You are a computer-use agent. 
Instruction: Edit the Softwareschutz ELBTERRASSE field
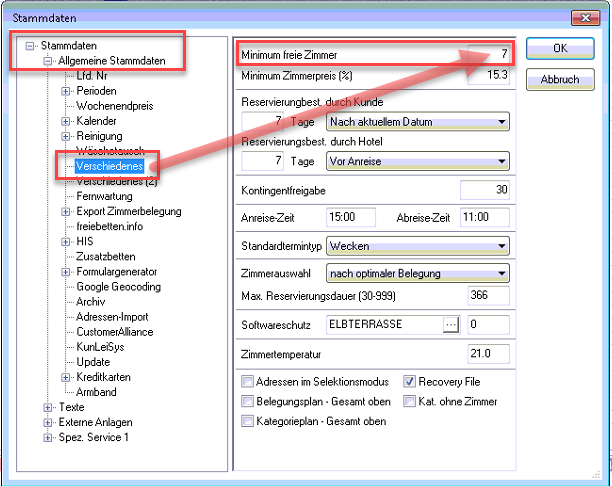coord(385,325)
